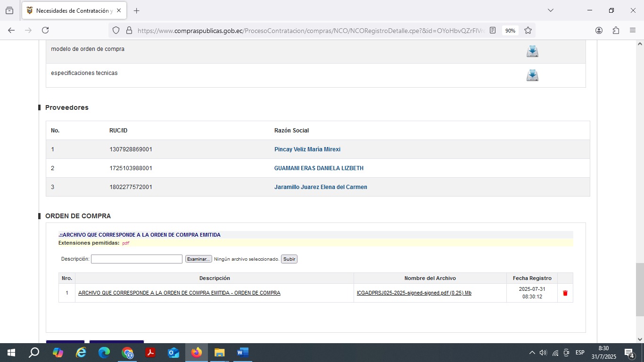Open the Firefox application menu
644x362 pixels.
coord(633,31)
